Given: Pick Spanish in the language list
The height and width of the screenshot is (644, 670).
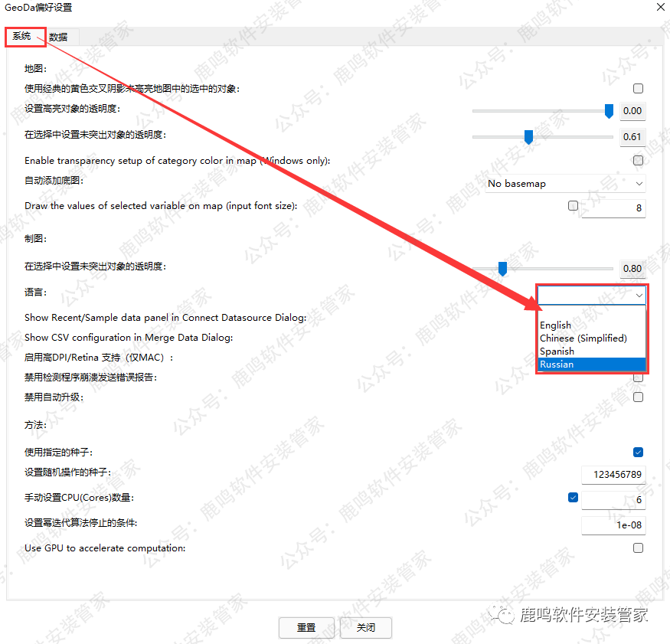Looking at the screenshot, I should (557, 351).
